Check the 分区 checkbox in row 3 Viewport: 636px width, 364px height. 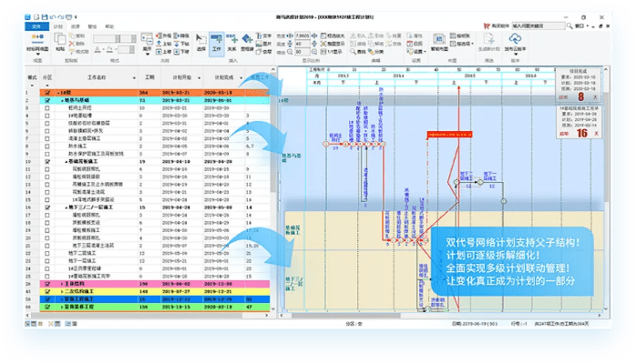point(47,108)
